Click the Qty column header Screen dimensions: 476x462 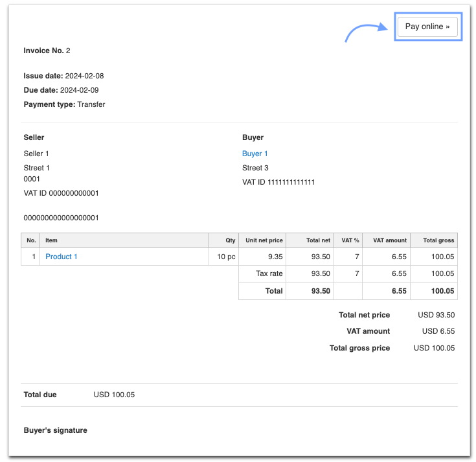pyautogui.click(x=230, y=240)
